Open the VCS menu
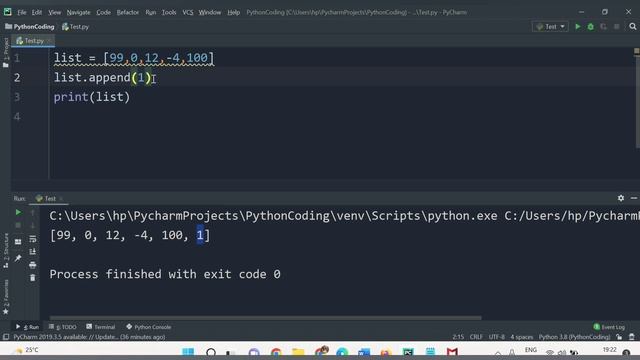Viewport: 640px width, 360px height. (188, 12)
